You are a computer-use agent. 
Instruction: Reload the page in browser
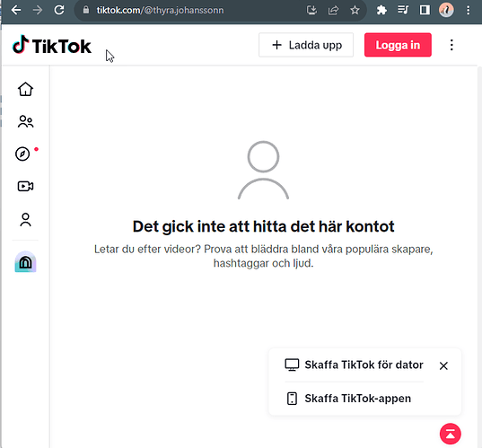pos(59,10)
